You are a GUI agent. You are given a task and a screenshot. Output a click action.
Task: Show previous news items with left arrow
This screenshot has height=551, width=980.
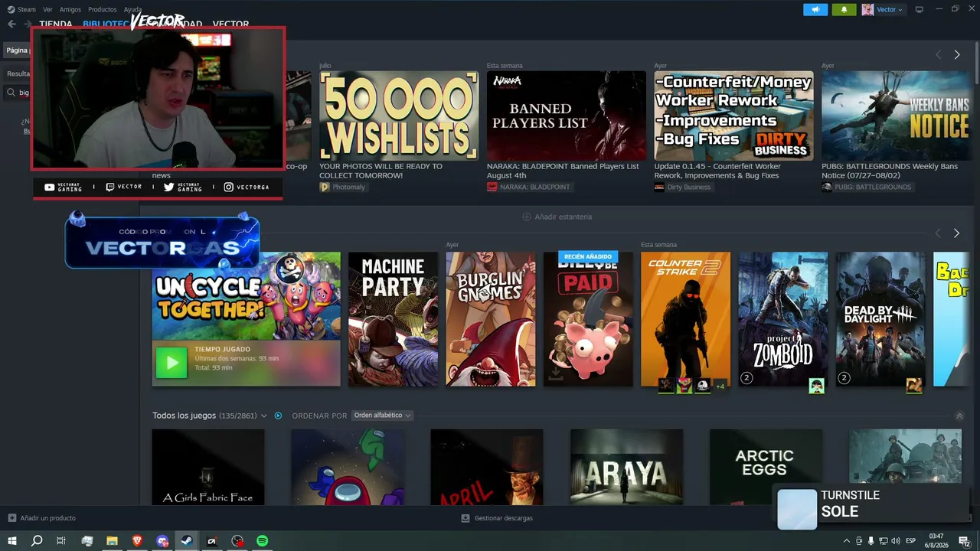click(x=939, y=54)
